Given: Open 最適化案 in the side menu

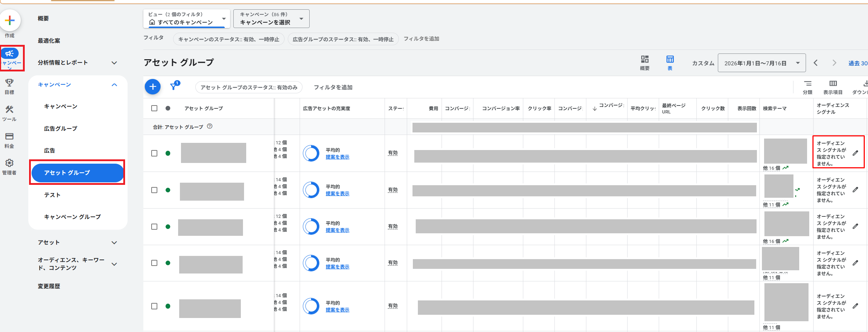Looking at the screenshot, I should click(x=49, y=41).
